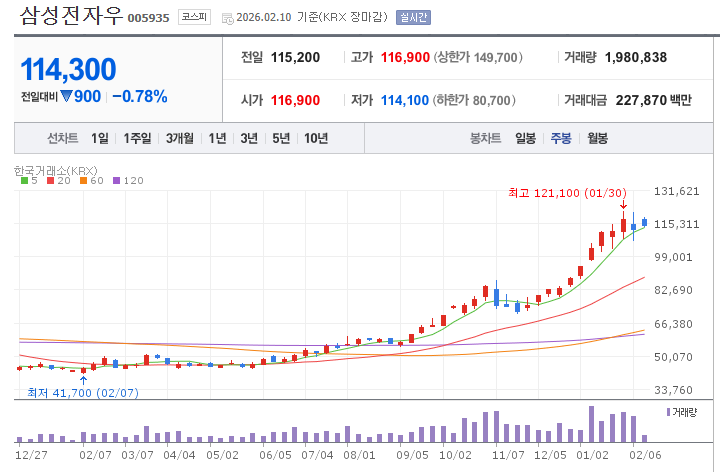The image size is (720, 472).
Task: Select the 10년 chart period
Action: (x=316, y=138)
